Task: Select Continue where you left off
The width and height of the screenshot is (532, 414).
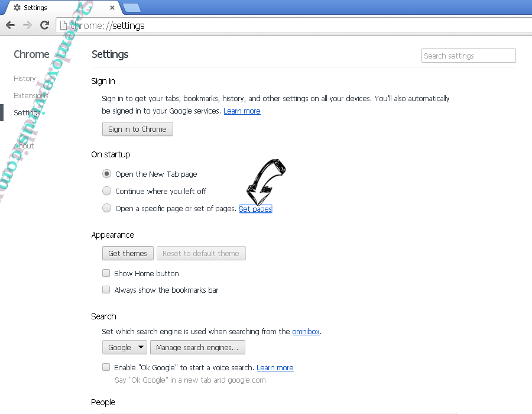Action: 106,190
